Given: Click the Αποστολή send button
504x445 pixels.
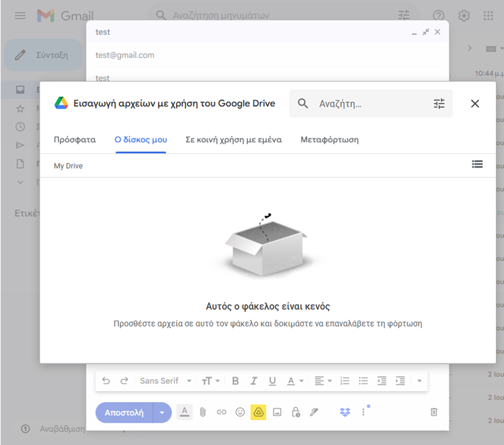Looking at the screenshot, I should (124, 413).
